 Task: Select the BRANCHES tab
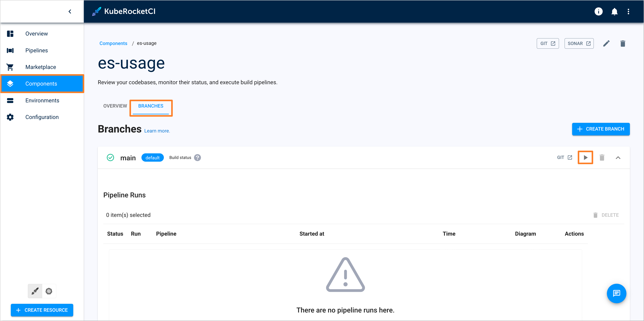tap(151, 106)
